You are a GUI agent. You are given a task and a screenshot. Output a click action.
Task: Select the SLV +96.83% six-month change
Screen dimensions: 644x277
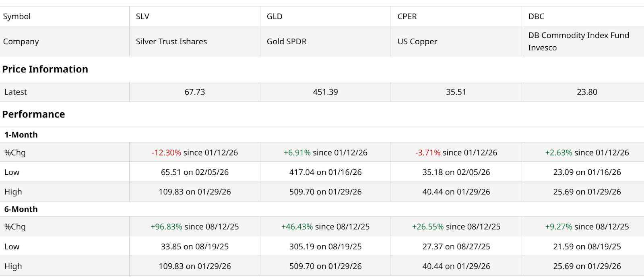point(166,227)
